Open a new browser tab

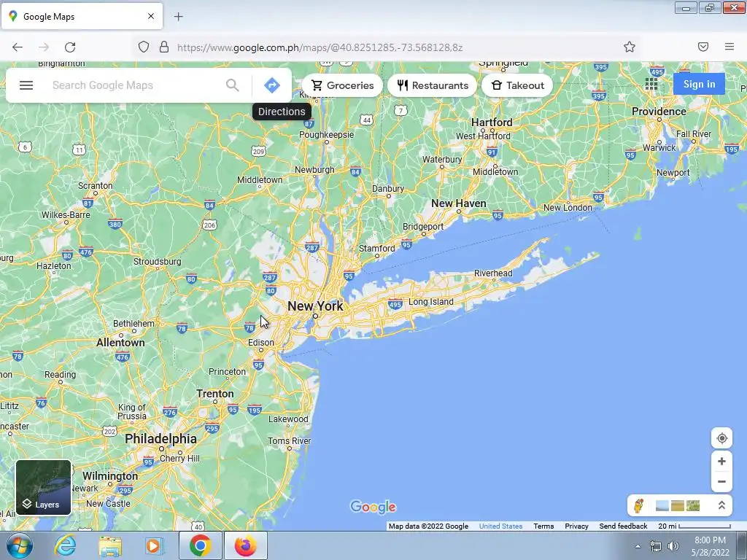(178, 17)
